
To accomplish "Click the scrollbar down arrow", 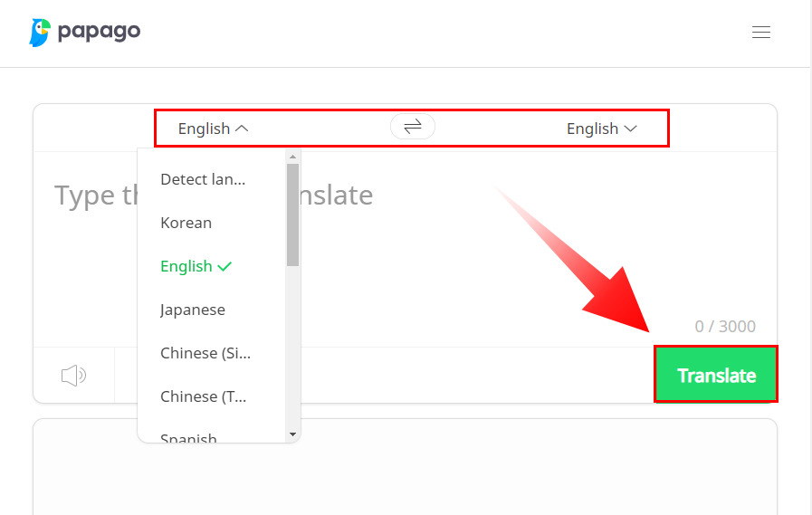I will coord(292,434).
